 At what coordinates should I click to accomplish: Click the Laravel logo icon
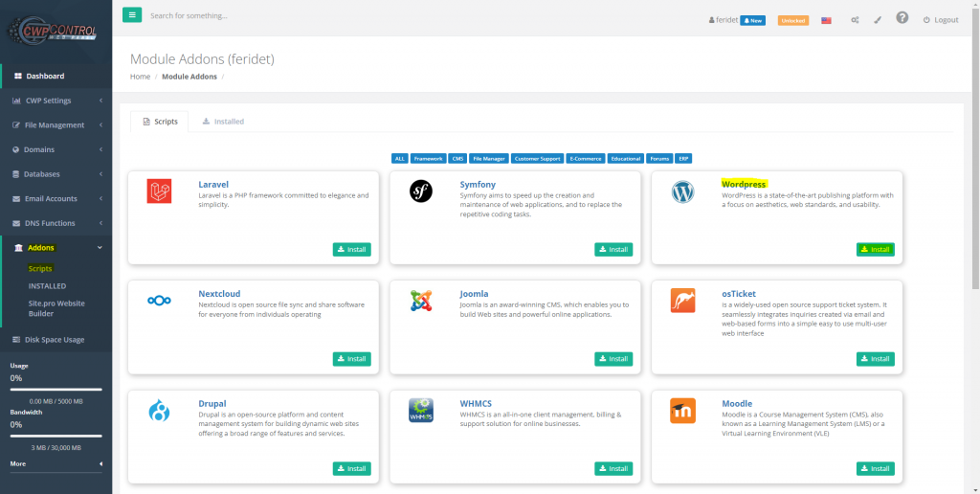tap(159, 191)
